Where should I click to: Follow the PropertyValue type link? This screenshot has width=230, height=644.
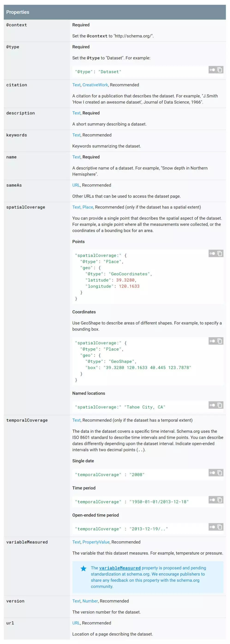96,542
